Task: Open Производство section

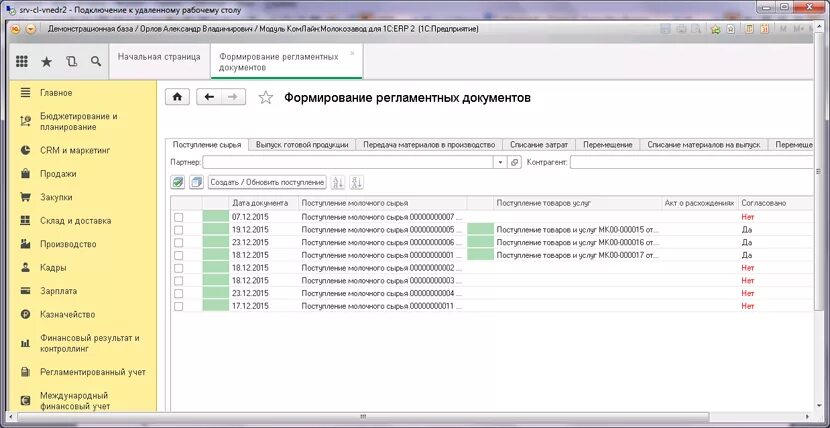Action: [68, 244]
